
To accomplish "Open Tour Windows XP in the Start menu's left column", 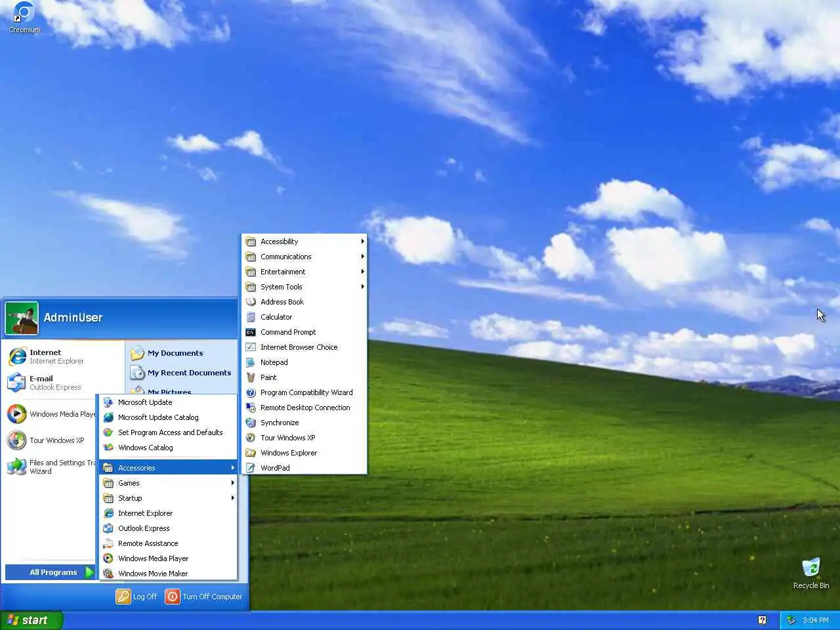I will click(51, 440).
